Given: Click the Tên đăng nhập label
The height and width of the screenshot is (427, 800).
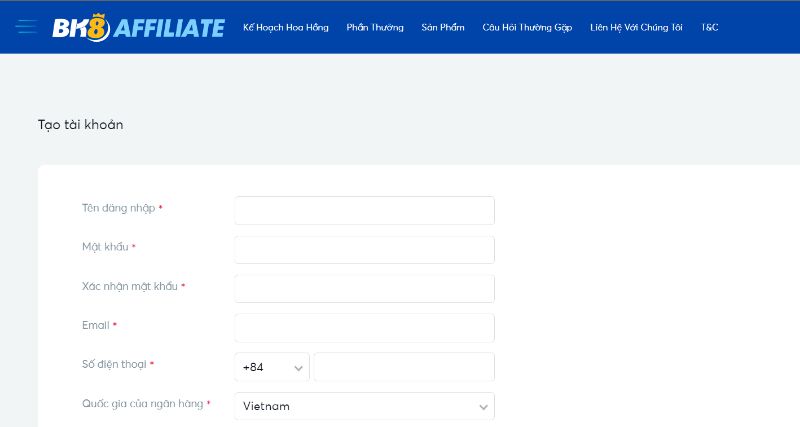Looking at the screenshot, I should coord(118,208).
